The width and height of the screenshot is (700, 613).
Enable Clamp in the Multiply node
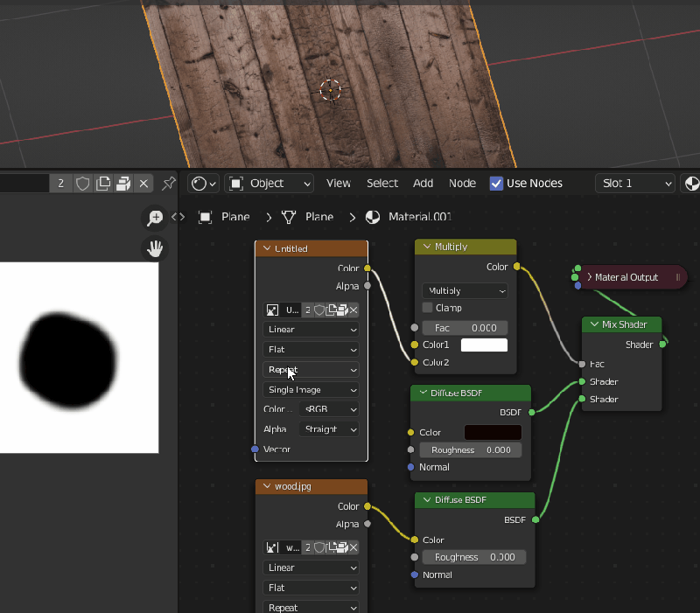[425, 307]
